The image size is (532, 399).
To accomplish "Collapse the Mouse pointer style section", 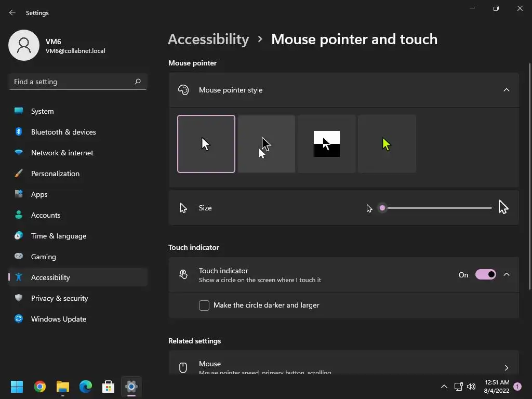I will pos(506,90).
